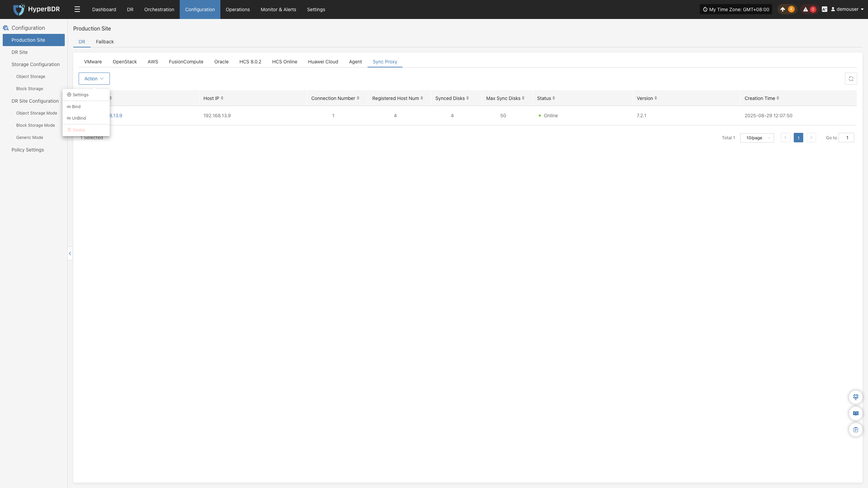Refresh the Sync Proxy table
The width and height of the screenshot is (868, 488).
pyautogui.click(x=851, y=79)
